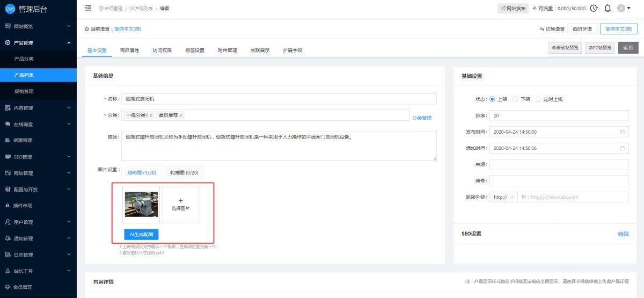Viewport: 644px width, 298px height.
Task: Click the clock history icon in header
Action: 594,8
